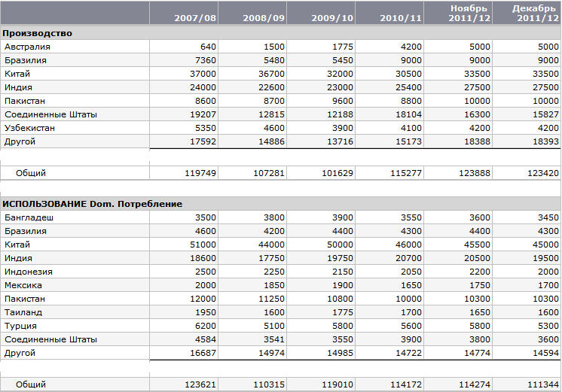Click cell 22600 in the Индия row
This screenshot has height=392, width=562.
(272, 88)
